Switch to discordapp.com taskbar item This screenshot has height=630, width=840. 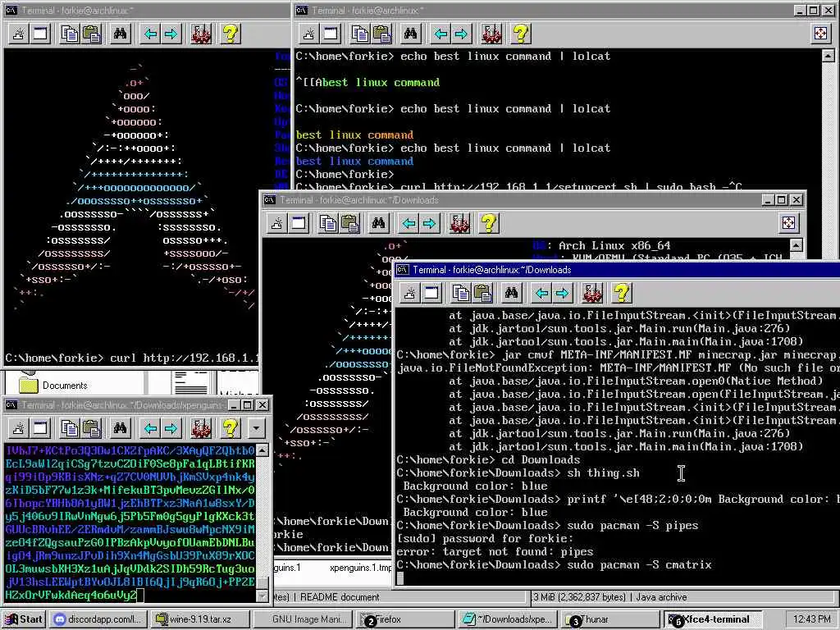point(99,619)
